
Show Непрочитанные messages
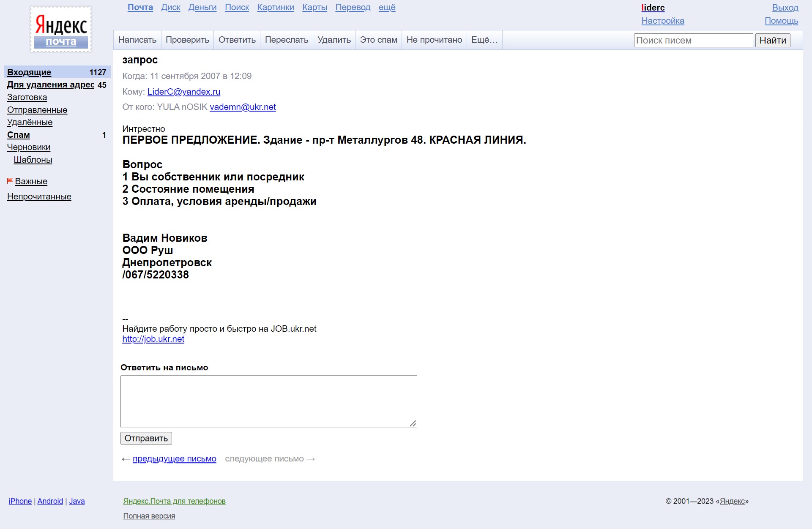39,196
